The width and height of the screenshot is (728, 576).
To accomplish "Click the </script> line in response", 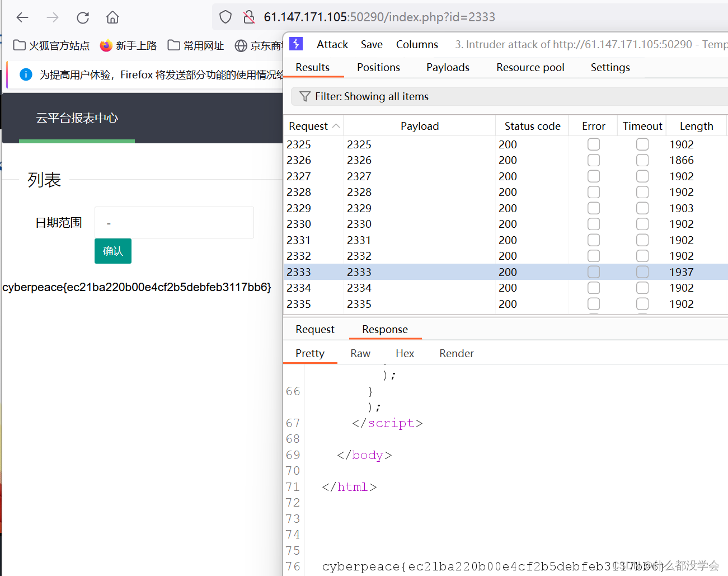I will pyautogui.click(x=387, y=423).
